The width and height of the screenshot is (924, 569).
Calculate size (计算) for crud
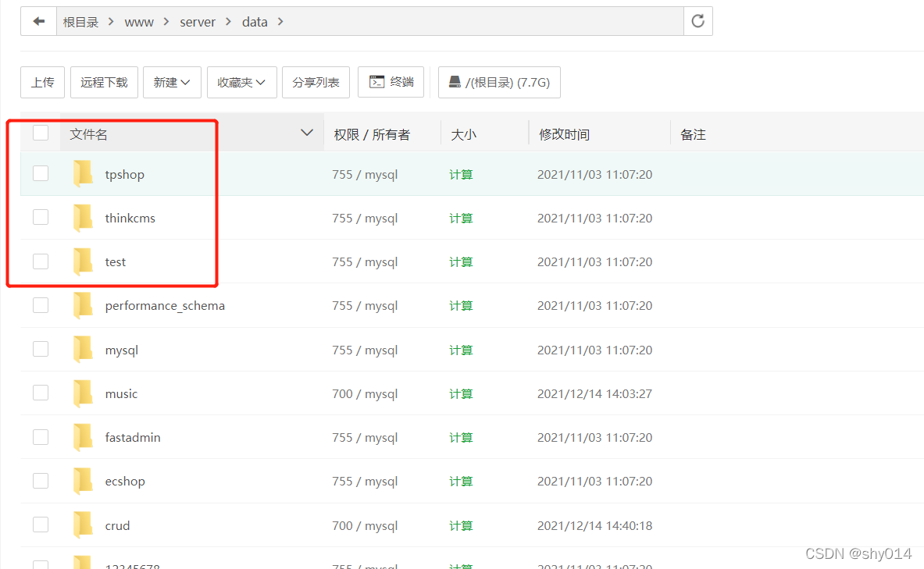(x=461, y=525)
